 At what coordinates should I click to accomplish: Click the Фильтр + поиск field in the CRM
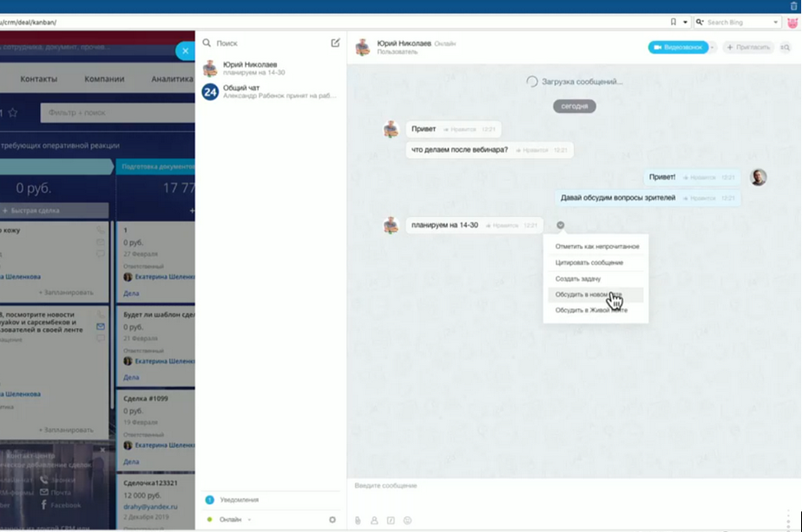point(118,113)
